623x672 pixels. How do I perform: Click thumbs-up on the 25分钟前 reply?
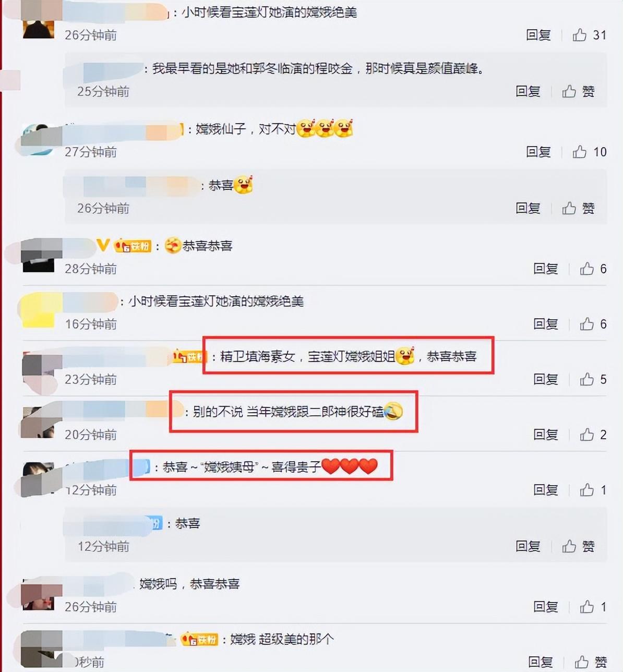click(x=569, y=91)
